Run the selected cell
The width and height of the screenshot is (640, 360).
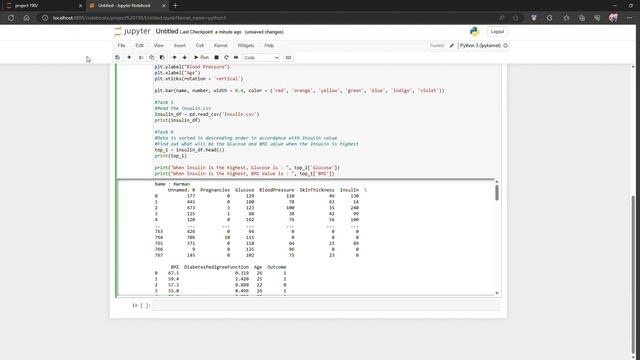click(x=201, y=58)
